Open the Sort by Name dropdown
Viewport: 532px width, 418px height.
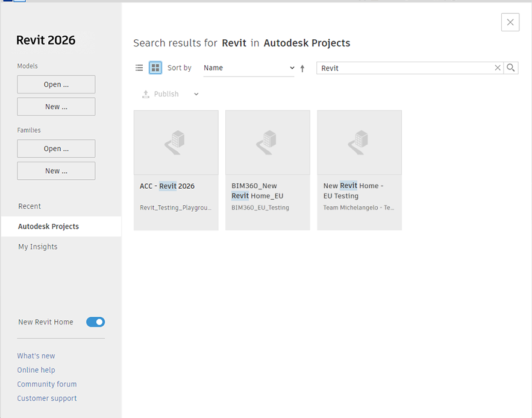point(249,68)
